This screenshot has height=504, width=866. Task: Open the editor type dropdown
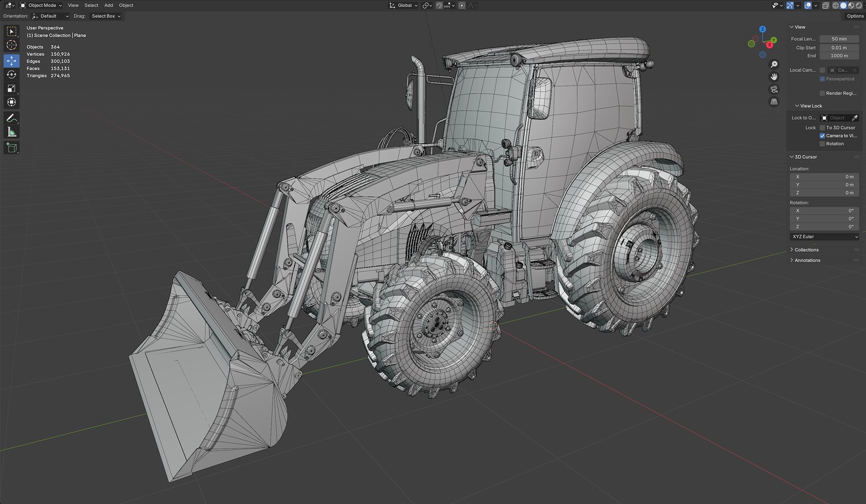coord(10,5)
